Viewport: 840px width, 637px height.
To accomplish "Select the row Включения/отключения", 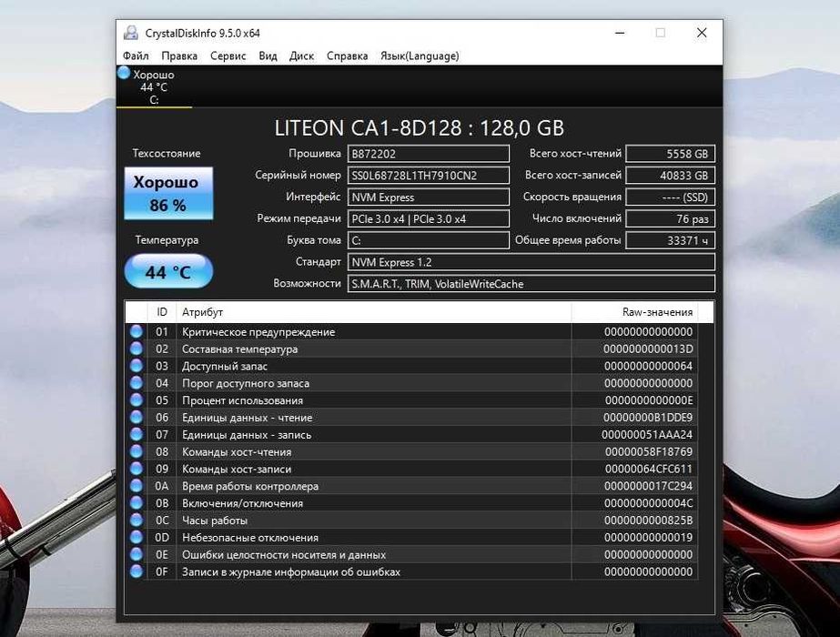I will click(x=411, y=503).
